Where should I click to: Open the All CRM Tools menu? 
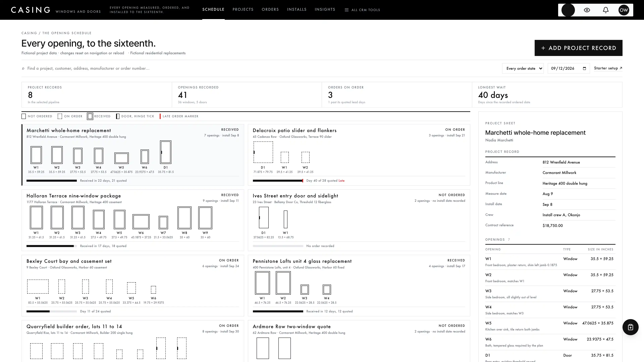(x=362, y=10)
